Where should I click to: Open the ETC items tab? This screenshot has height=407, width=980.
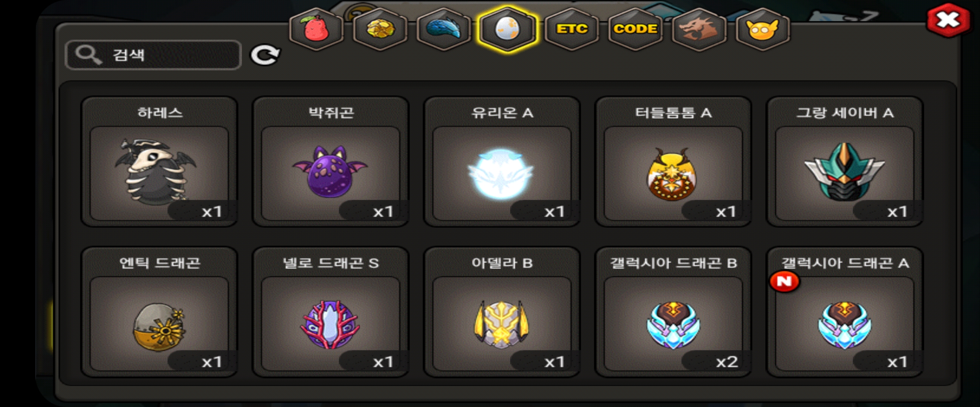572,29
